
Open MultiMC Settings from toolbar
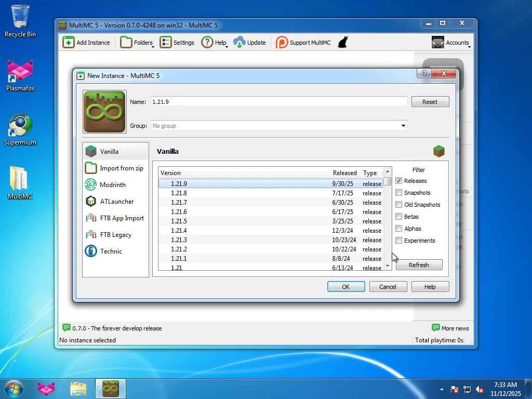tap(177, 43)
